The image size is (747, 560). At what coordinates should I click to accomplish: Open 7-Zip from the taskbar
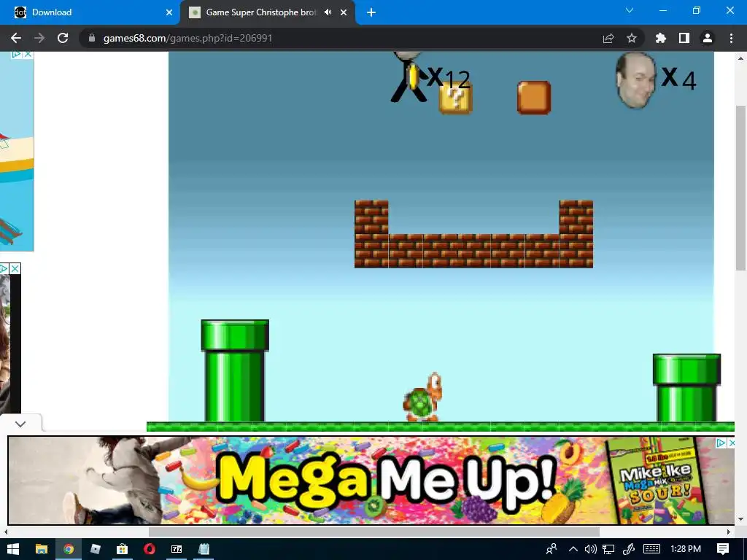pyautogui.click(x=177, y=549)
